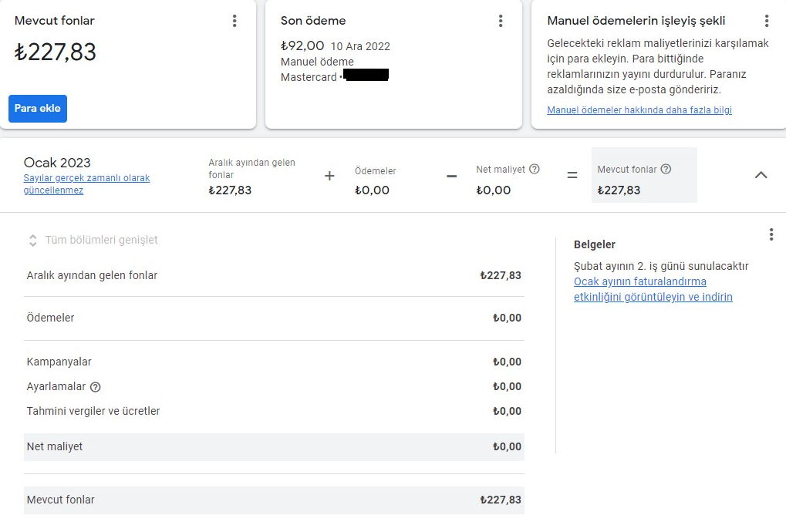Click the Tahmini vergiler ve ücretler row
Viewport: 786px width, 532px height.
274,411
